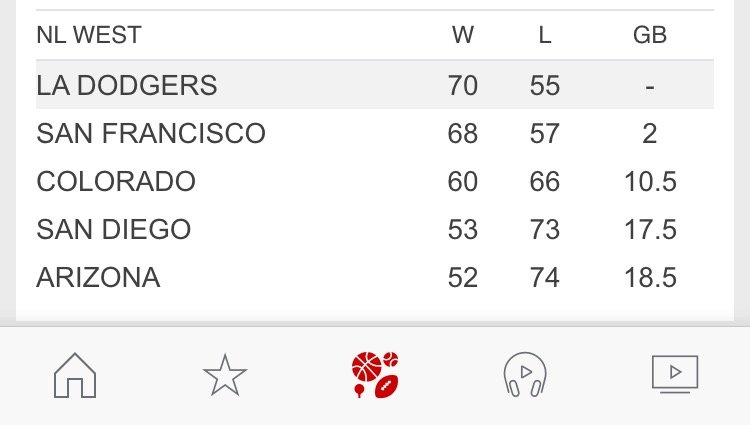This screenshot has height=425, width=750.
Task: Select the LA Dodgers team row
Action: point(375,85)
